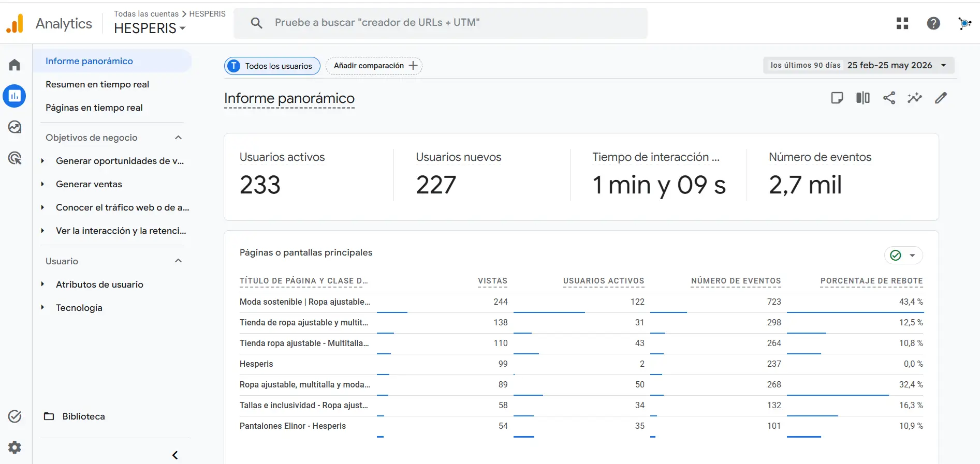Screen dimensions: 980x464
Task: Open the Help question mark icon
Action: pyautogui.click(x=933, y=23)
